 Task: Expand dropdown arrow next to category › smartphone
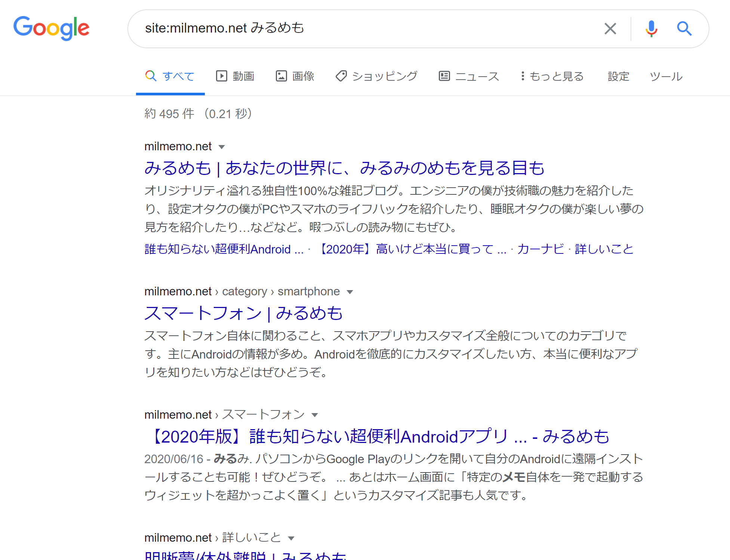pyautogui.click(x=350, y=292)
